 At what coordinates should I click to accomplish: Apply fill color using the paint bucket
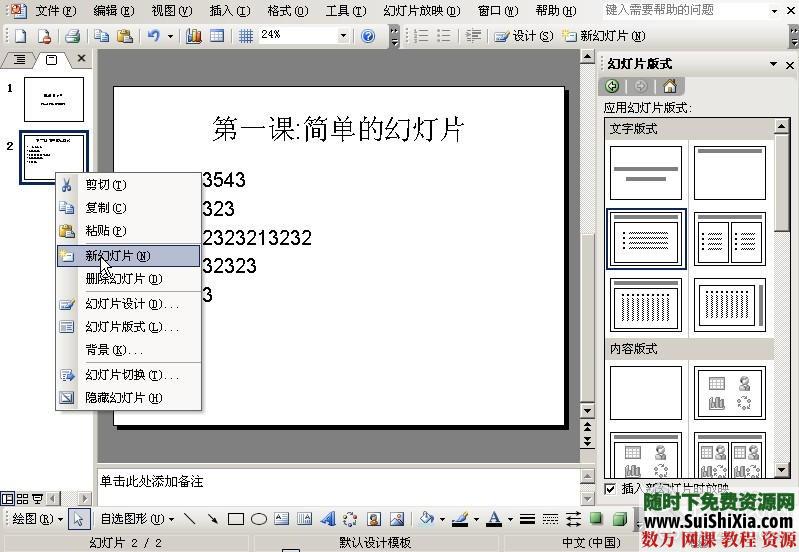[x=427, y=519]
